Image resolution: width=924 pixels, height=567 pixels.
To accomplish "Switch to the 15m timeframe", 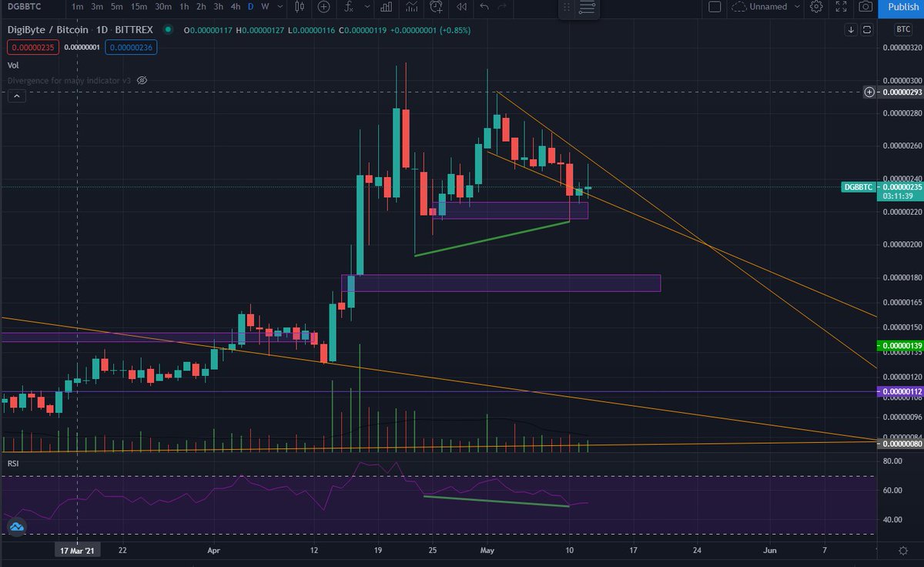I will click(x=139, y=7).
